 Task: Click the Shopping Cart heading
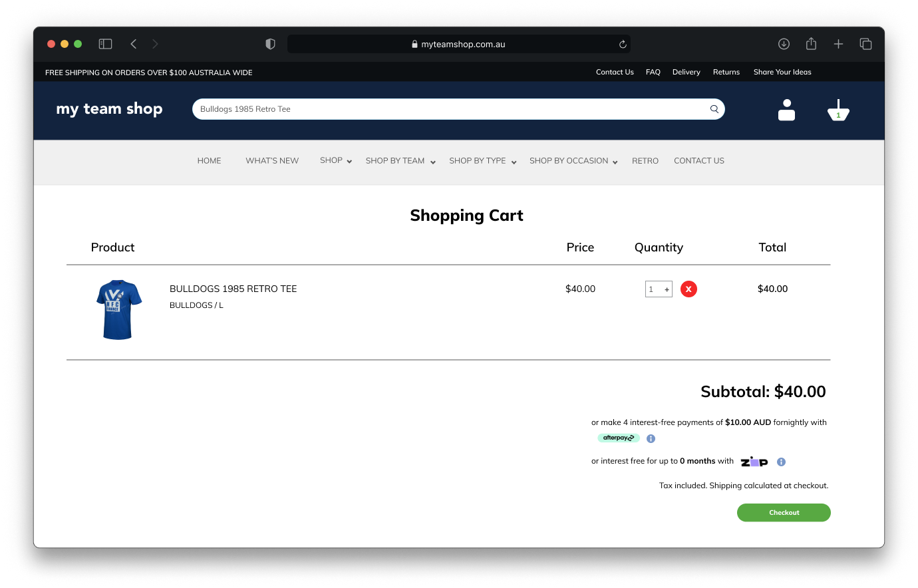(466, 216)
